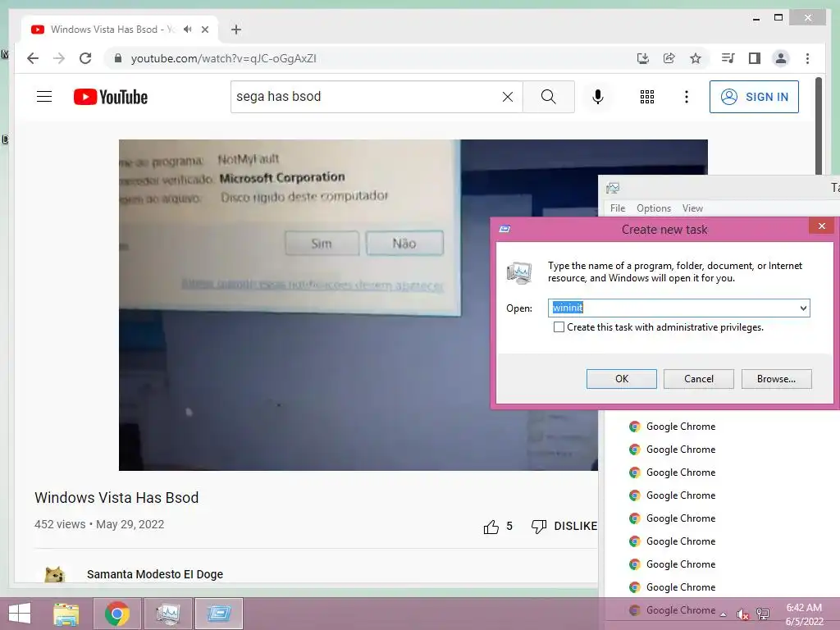
Task: Click the network tray icon
Action: (x=763, y=614)
